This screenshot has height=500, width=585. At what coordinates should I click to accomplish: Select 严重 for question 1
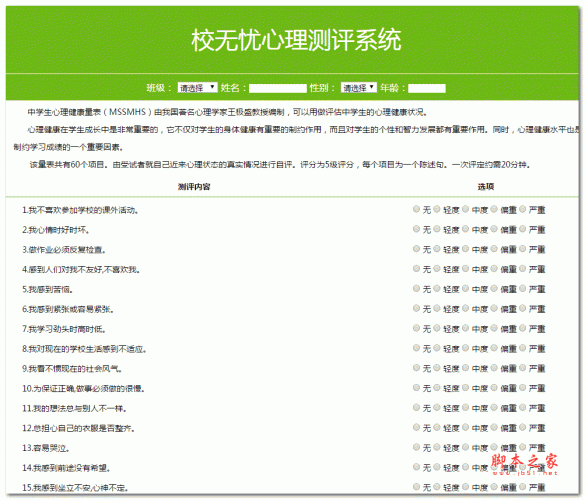point(523,209)
